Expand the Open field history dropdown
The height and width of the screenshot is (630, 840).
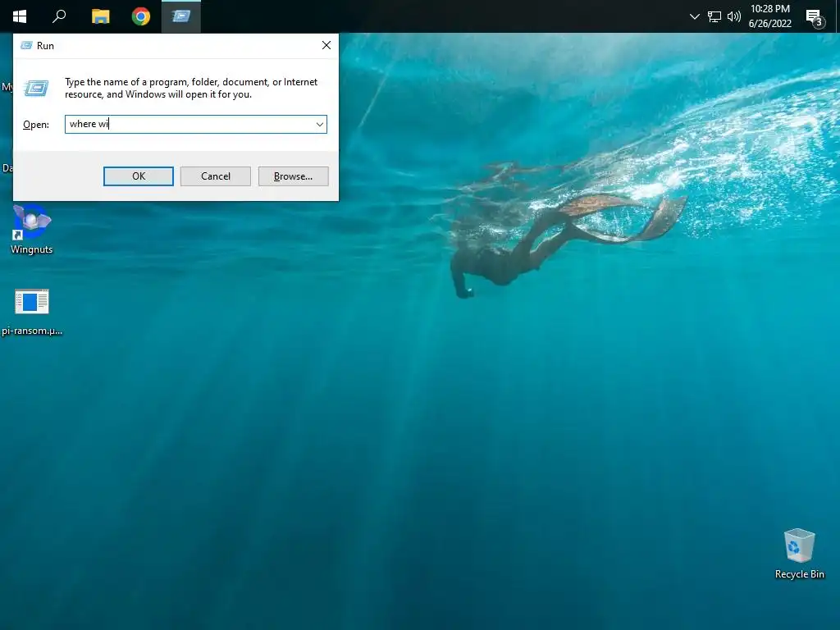(320, 125)
